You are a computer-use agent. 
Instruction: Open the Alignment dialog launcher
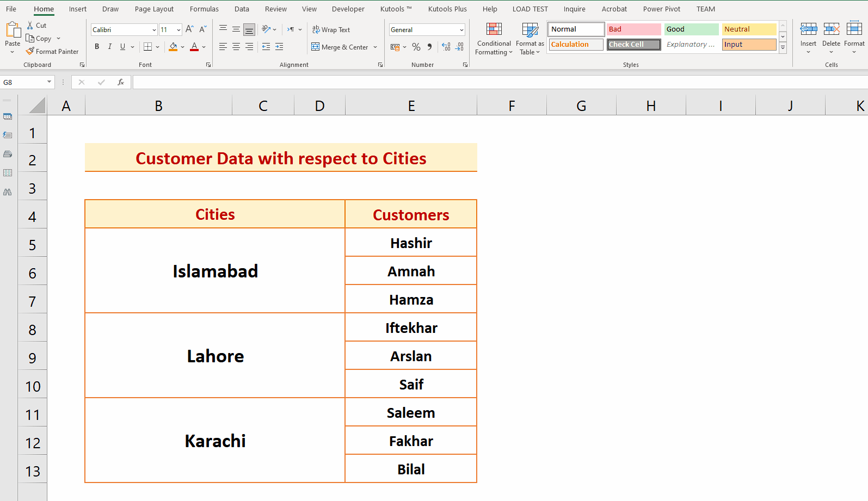380,65
